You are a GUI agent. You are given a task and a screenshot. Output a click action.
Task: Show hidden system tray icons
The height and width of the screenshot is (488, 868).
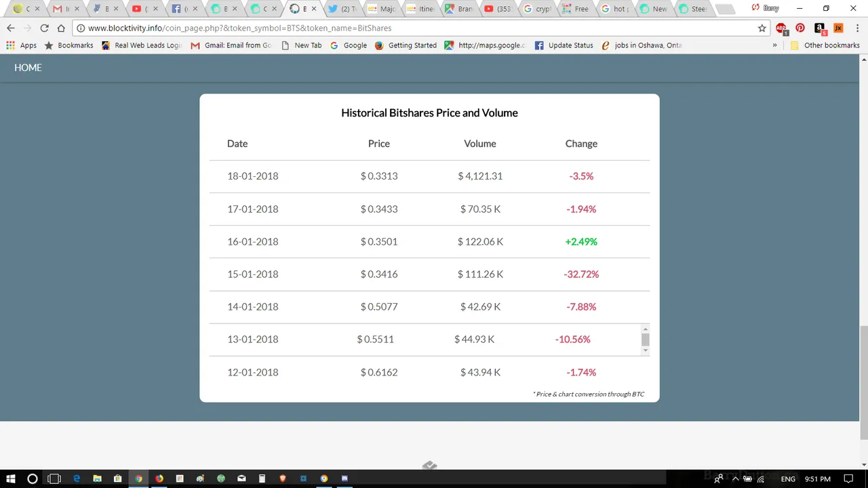[x=734, y=479]
